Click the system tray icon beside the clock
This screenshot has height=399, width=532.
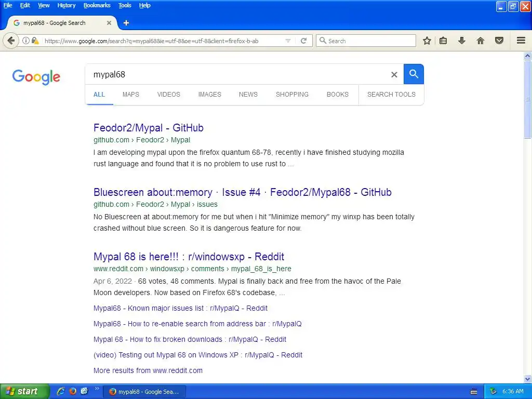coord(494,392)
